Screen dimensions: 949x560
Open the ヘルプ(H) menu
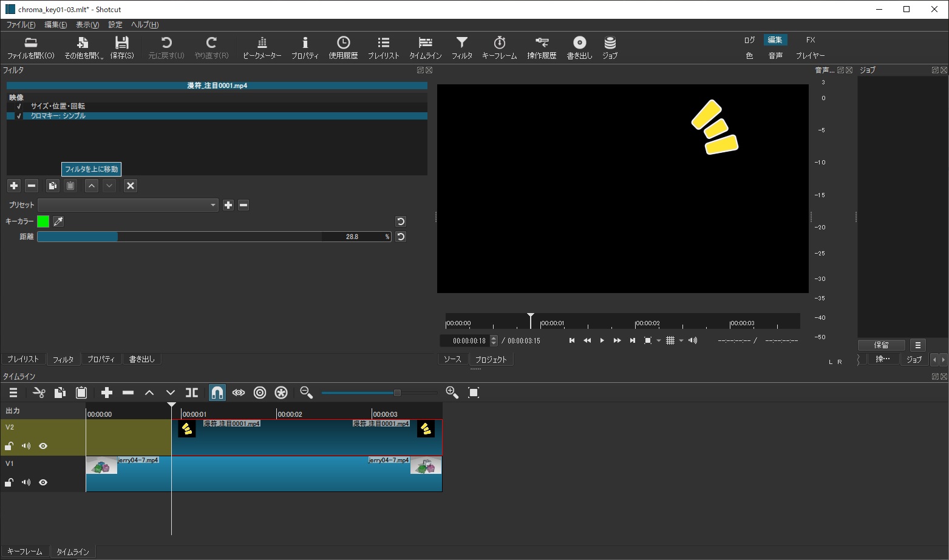coord(145,25)
